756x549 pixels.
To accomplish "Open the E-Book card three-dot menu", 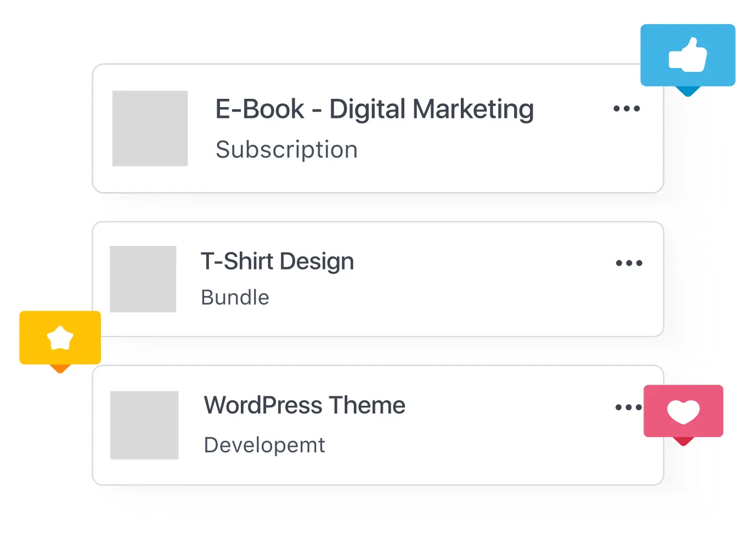I will tap(627, 109).
